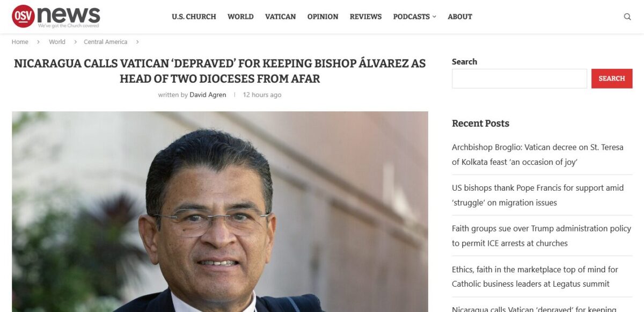
Task: Expand the Podcasts menu chevron
Action: [x=434, y=17]
